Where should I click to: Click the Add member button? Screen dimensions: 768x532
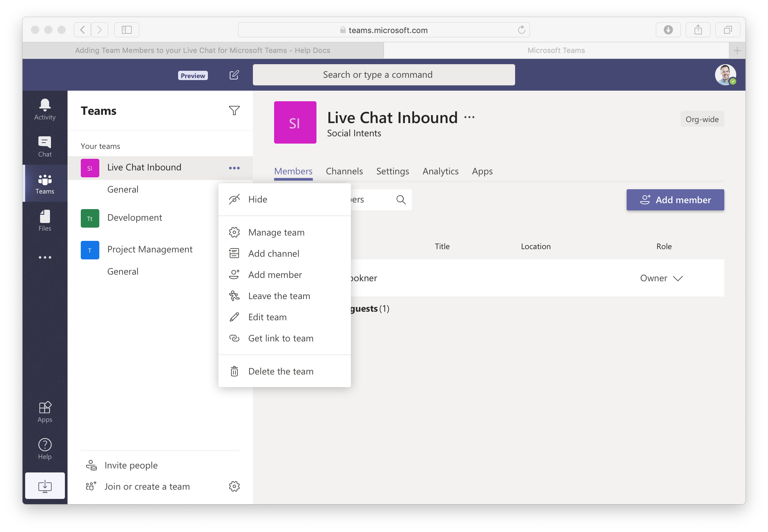pyautogui.click(x=675, y=200)
